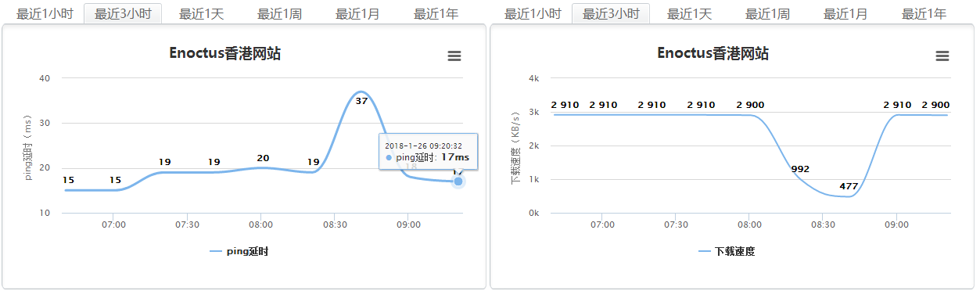
Task: Click the 37 ms peak data label
Action: [x=361, y=100]
